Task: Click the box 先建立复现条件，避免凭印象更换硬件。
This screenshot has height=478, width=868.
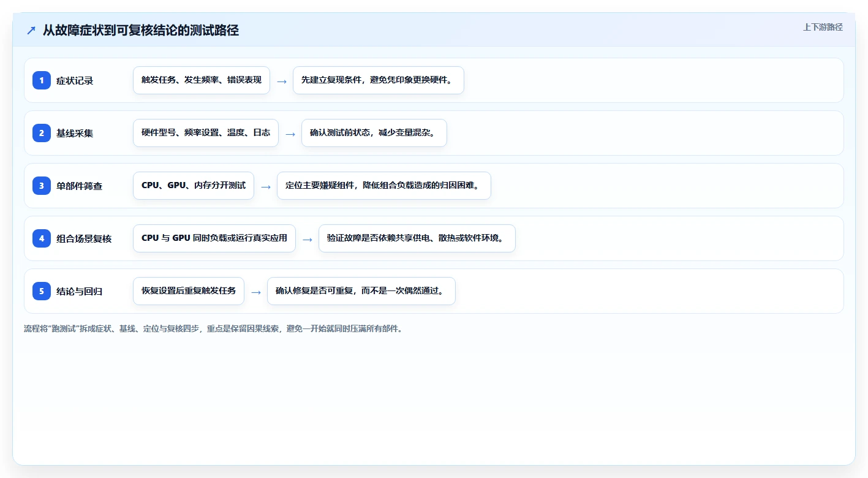Action: tap(379, 80)
